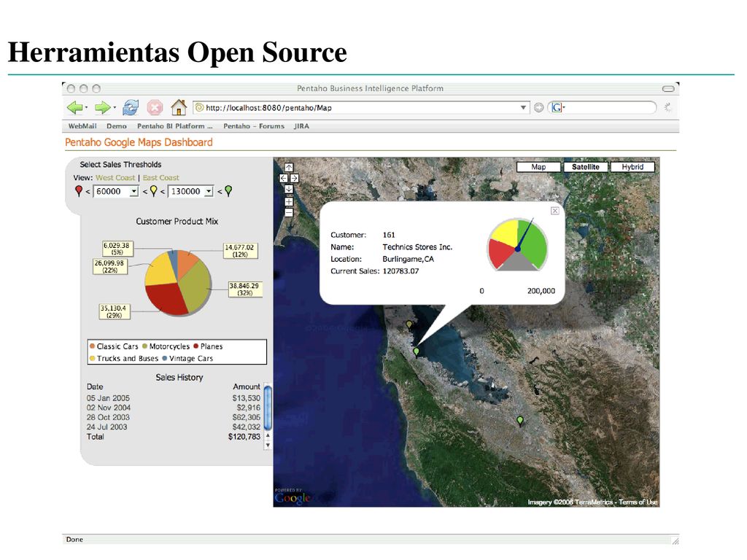Click the Sales History scroll up arrow

pos(268,436)
